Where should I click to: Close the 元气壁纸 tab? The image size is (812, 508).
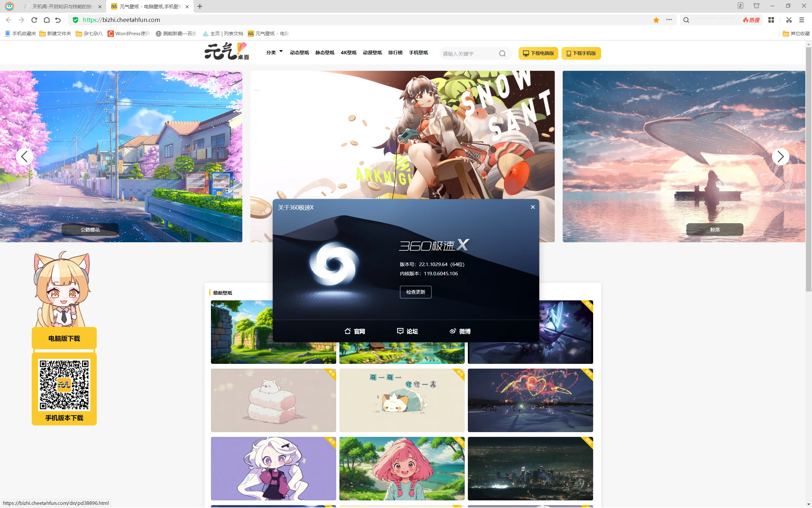[x=187, y=6]
